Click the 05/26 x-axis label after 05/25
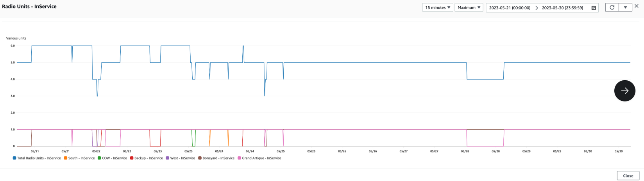Screen dimensions: 644x181 click(x=342, y=151)
